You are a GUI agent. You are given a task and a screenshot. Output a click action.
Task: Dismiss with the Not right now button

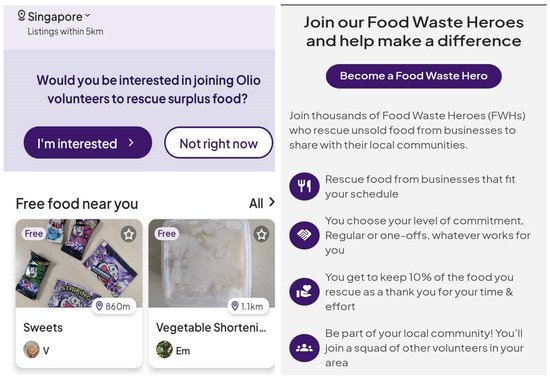coord(219,143)
